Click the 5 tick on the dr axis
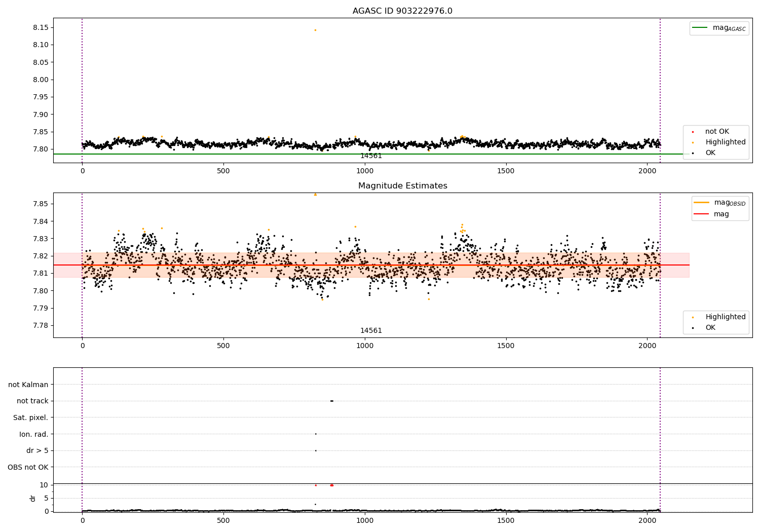Viewport: 760px width, 532px height. pos(46,498)
